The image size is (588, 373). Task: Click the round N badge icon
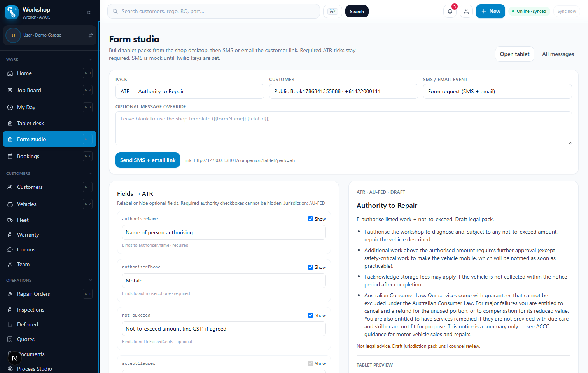coord(15,358)
